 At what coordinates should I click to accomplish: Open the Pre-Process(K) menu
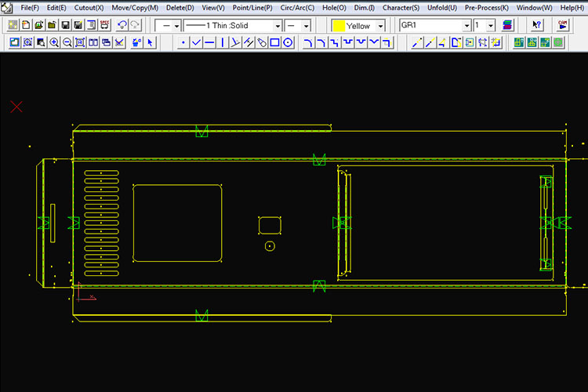tap(486, 8)
